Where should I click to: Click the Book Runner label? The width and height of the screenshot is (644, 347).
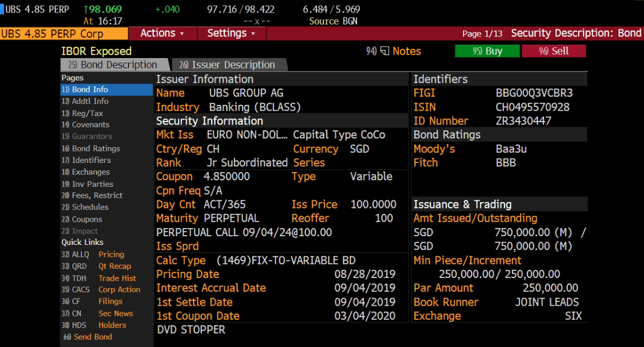pos(446,302)
